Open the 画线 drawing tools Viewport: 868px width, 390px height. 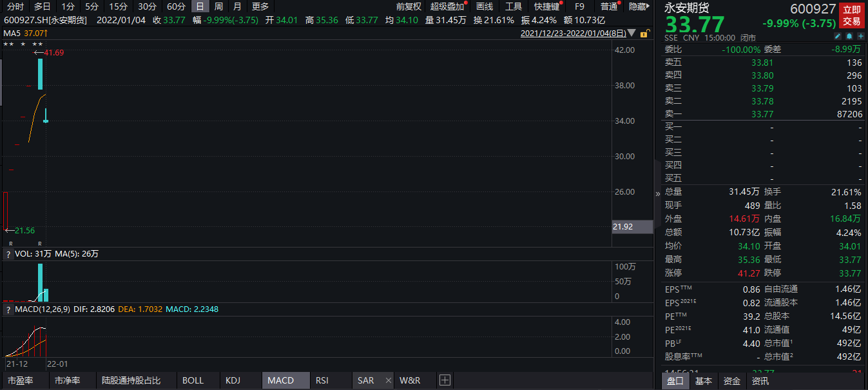[484, 6]
